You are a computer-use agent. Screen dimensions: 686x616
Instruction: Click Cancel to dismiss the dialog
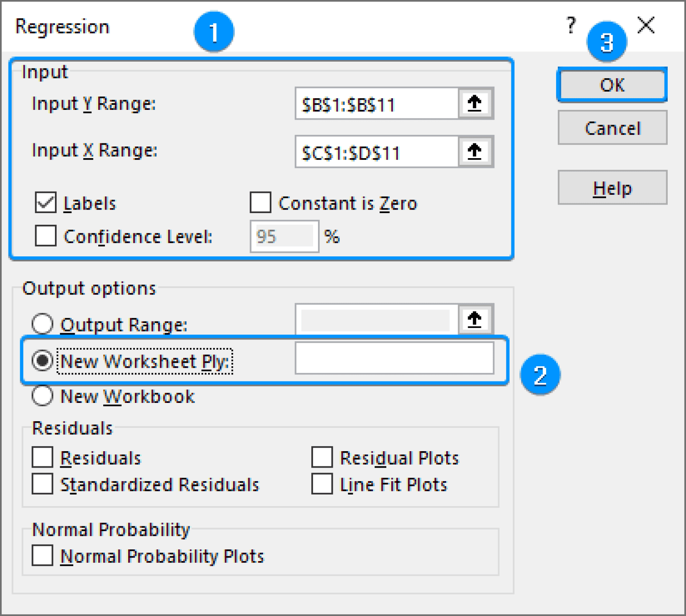612,128
